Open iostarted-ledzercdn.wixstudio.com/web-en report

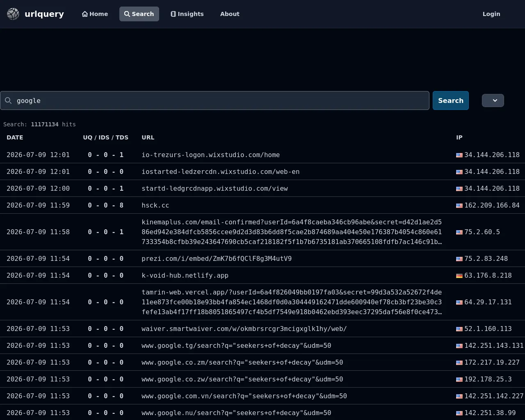pos(221,172)
